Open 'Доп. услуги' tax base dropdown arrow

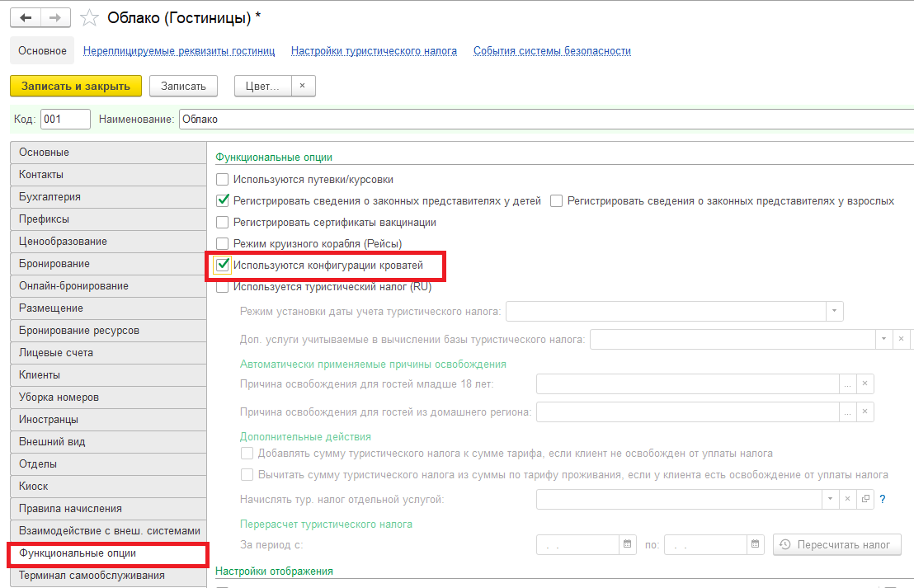point(883,339)
